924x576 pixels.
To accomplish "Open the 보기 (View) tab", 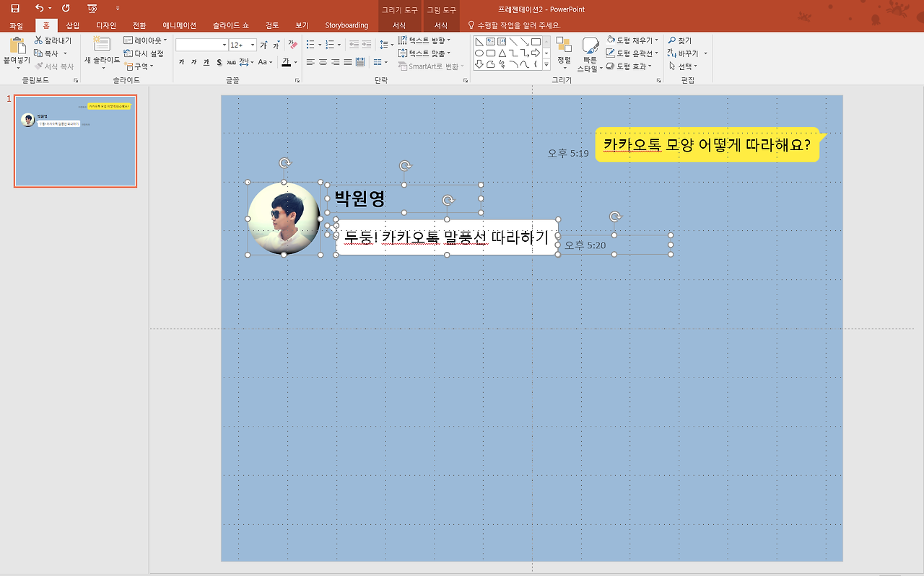I will click(302, 25).
